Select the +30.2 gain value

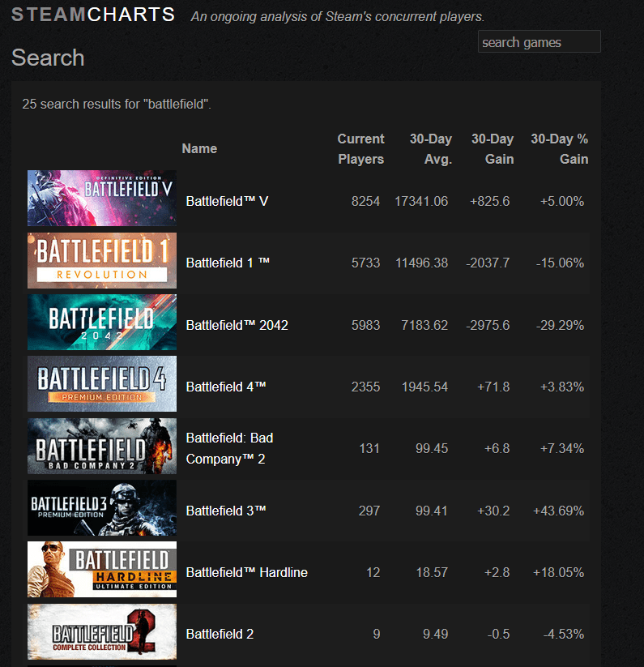[x=493, y=511]
